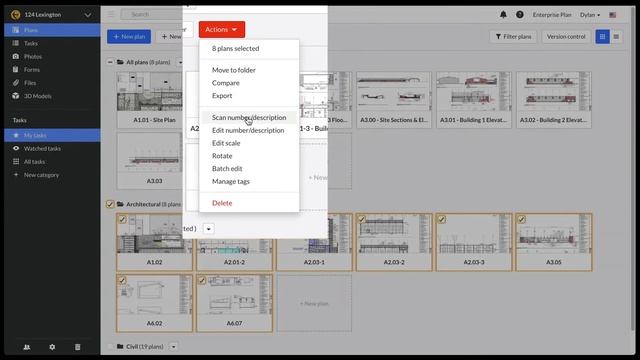Image resolution: width=640 pixels, height=360 pixels.
Task: Click the US flag language icon
Action: [613, 15]
